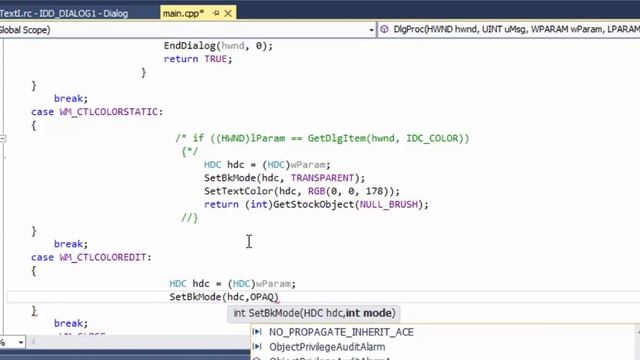Click the TRANSPARENT constant in SetBkMode
This screenshot has width=640, height=360.
pos(322,178)
